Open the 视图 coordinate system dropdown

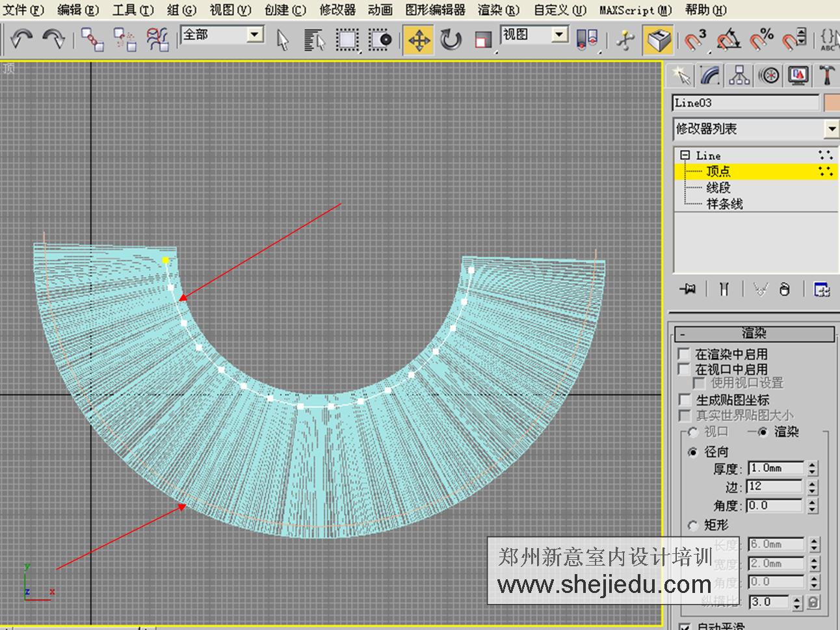(x=558, y=34)
